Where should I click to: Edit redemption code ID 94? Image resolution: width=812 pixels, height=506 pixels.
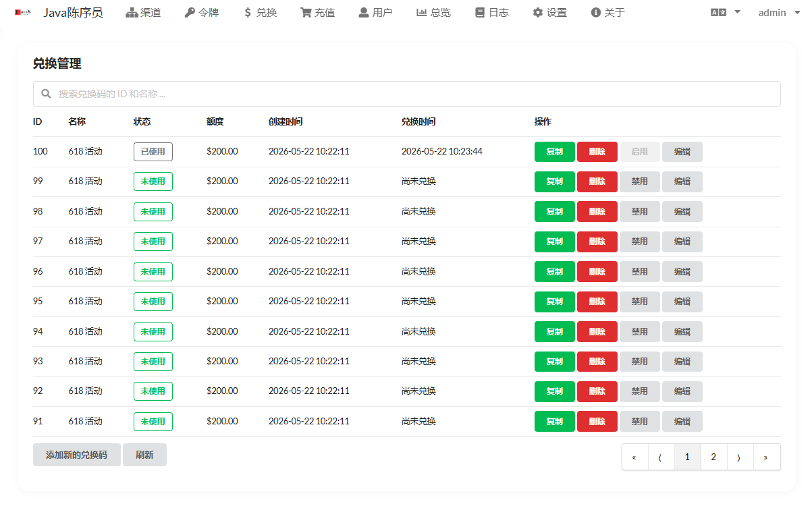(682, 331)
